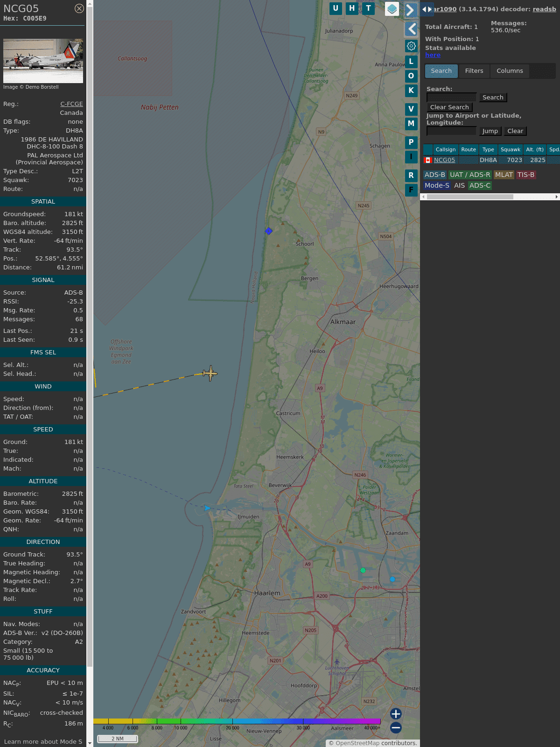Focus the Jump to Airport input field
The height and width of the screenshot is (747, 560).
click(x=452, y=131)
